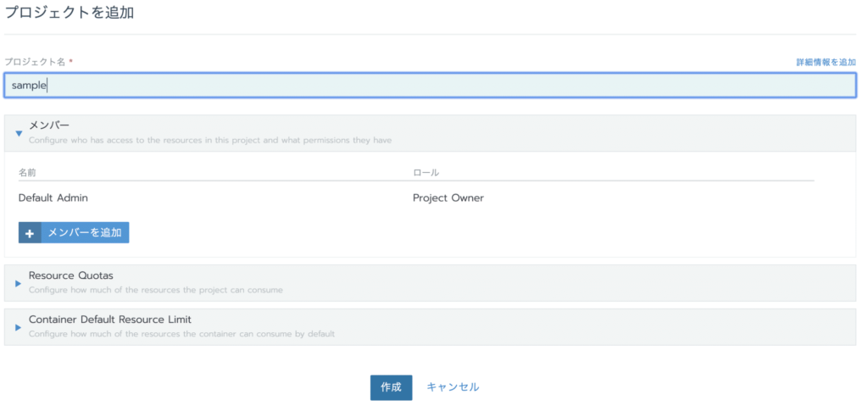Collapse the メンバー section using its triangle
The height and width of the screenshot is (406, 868).
tap(19, 133)
